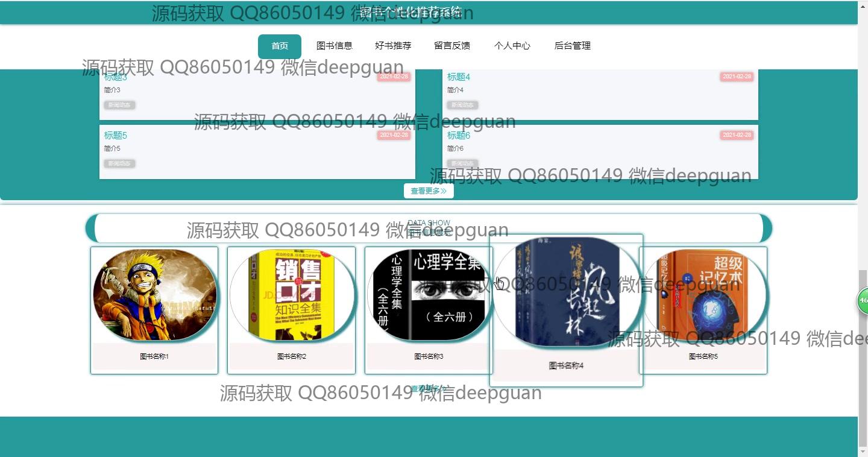Navigate to 后台管理
The width and height of the screenshot is (868, 457).
click(572, 46)
